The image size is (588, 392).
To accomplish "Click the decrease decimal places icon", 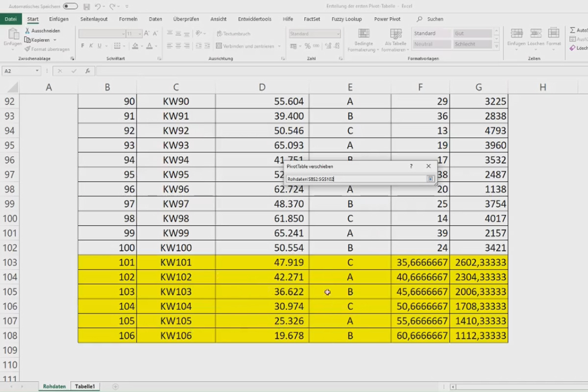I will [x=337, y=46].
